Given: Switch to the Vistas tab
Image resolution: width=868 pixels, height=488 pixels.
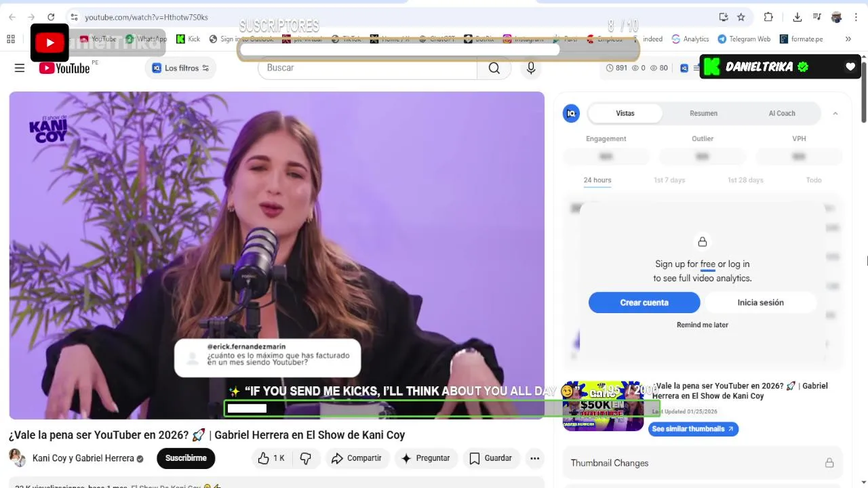Looking at the screenshot, I should point(625,113).
